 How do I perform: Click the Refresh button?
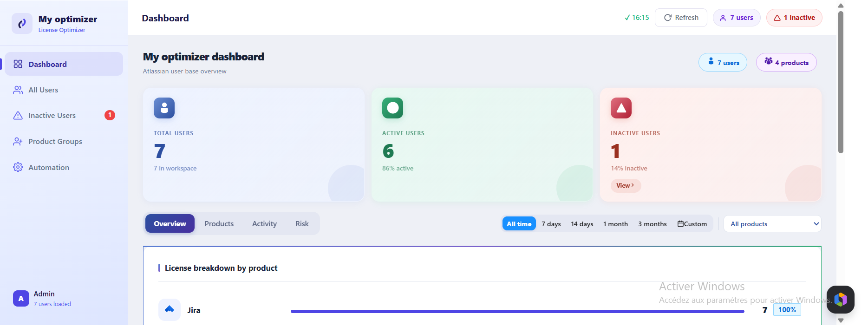coord(681,18)
